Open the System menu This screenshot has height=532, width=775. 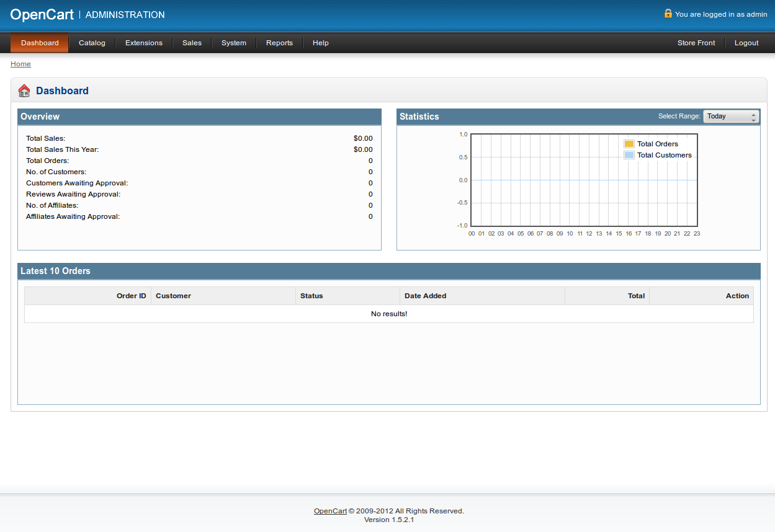tap(233, 43)
